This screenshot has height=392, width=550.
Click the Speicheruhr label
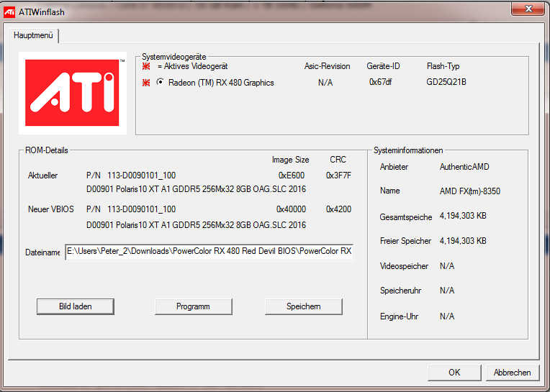pos(400,291)
